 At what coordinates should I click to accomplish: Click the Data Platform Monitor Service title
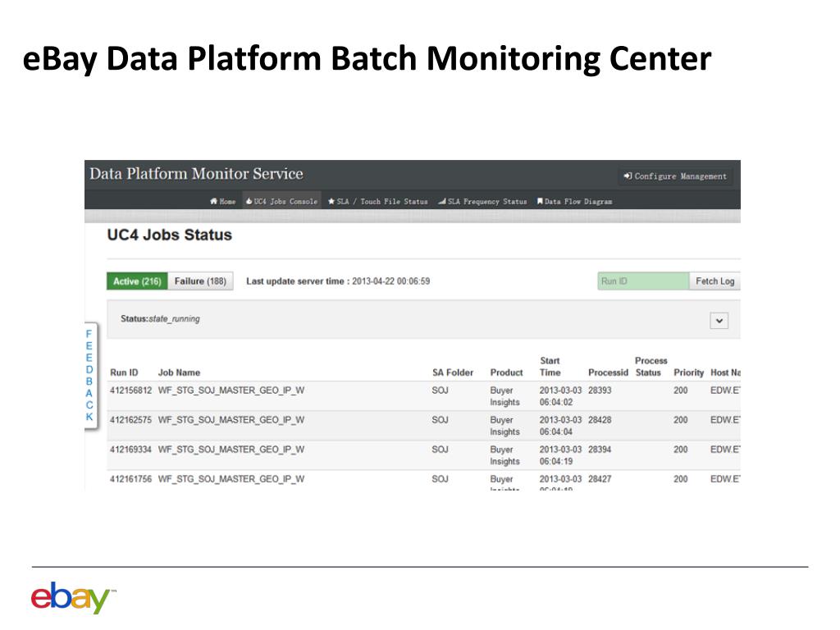click(x=196, y=174)
